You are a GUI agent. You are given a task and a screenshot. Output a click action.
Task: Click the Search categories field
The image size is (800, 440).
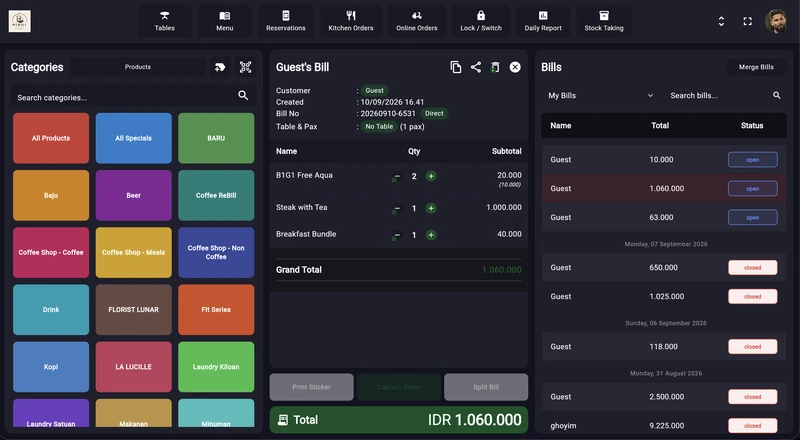133,96
